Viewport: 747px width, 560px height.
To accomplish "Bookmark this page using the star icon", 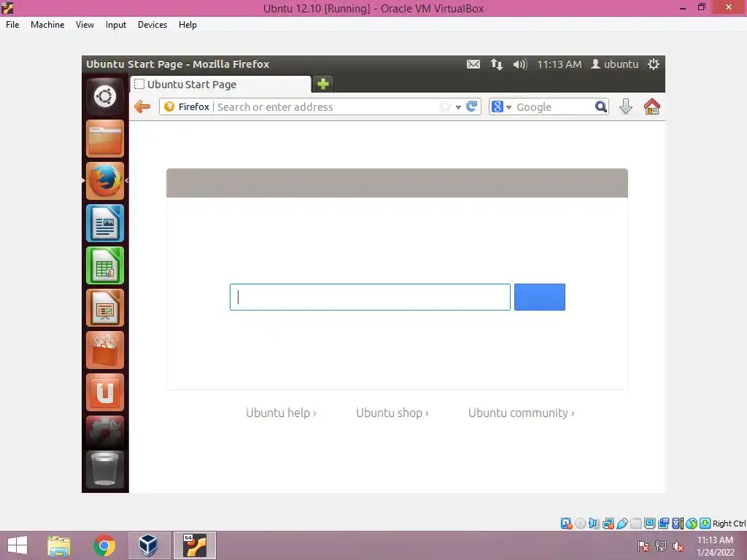I will 445,106.
